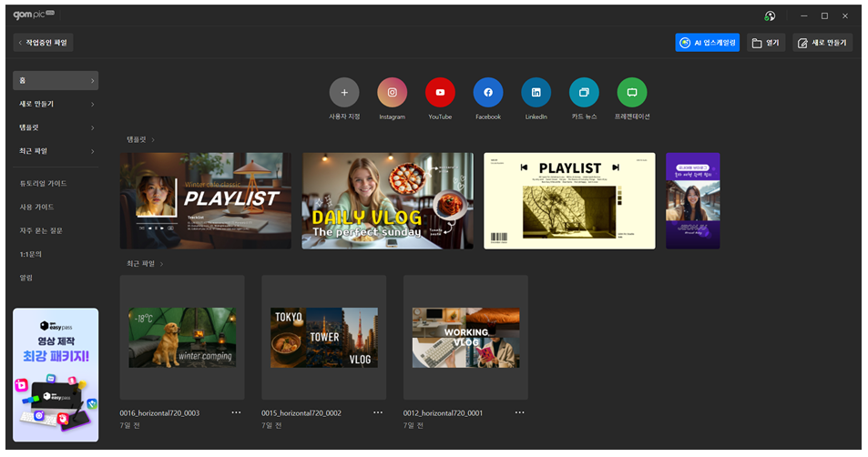The image size is (868, 457).
Task: Click the 카드 뉴스 label
Action: pos(584,117)
